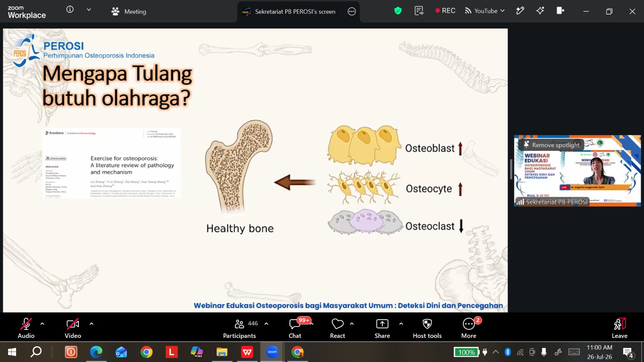Click the shared slide titled Mengapa Tulang
Screen dimensions: 644x362
click(255, 170)
